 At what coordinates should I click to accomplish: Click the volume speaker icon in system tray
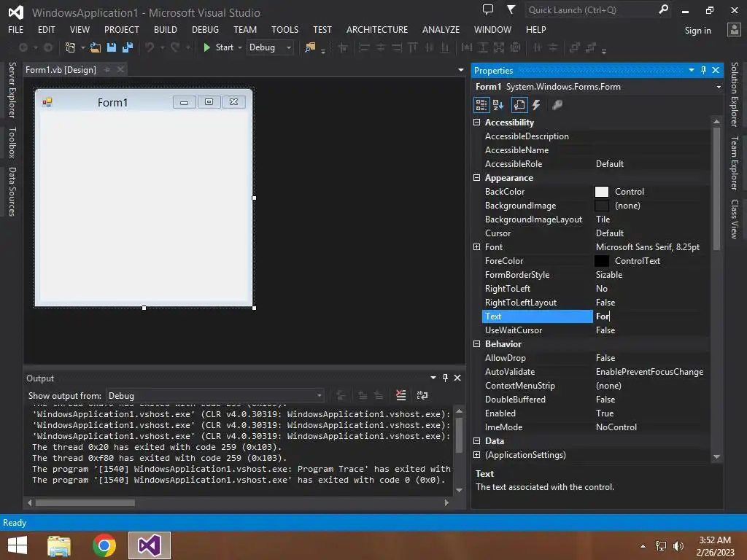[x=678, y=546]
